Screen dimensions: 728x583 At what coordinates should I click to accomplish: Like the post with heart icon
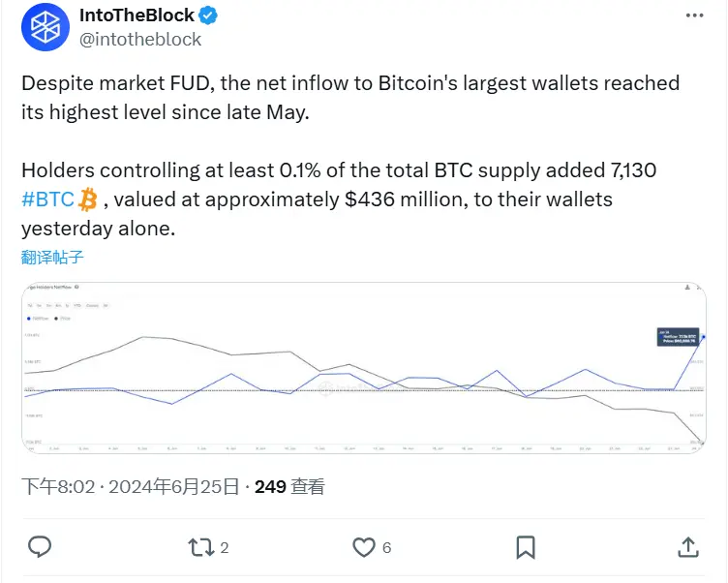click(x=363, y=547)
